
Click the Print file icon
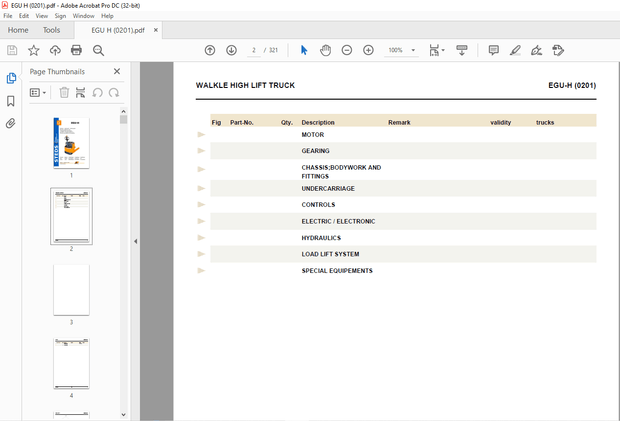(x=76, y=50)
